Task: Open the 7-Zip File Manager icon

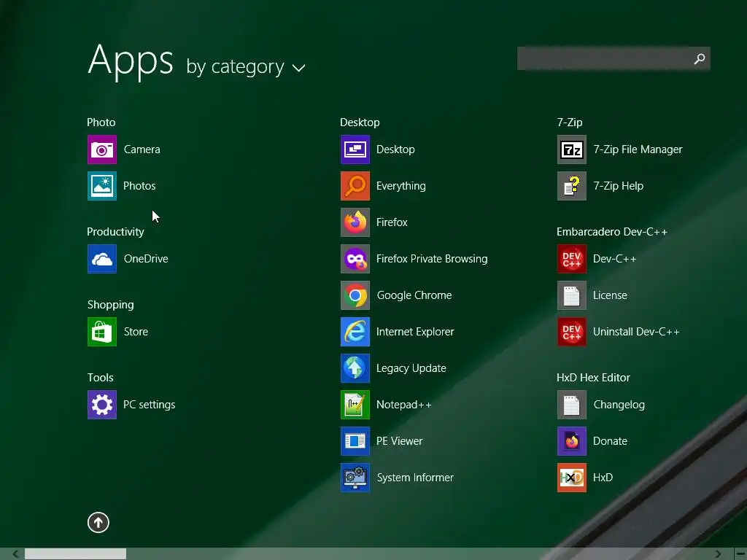Action: (x=572, y=149)
